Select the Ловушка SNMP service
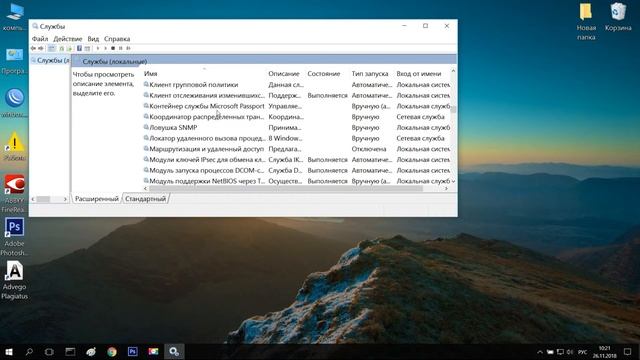The image size is (640, 360). coord(296,127)
